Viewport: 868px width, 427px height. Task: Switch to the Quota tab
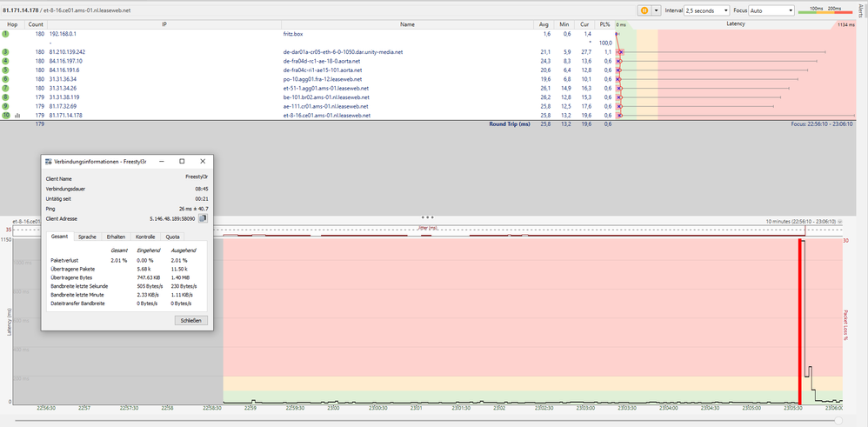click(173, 237)
